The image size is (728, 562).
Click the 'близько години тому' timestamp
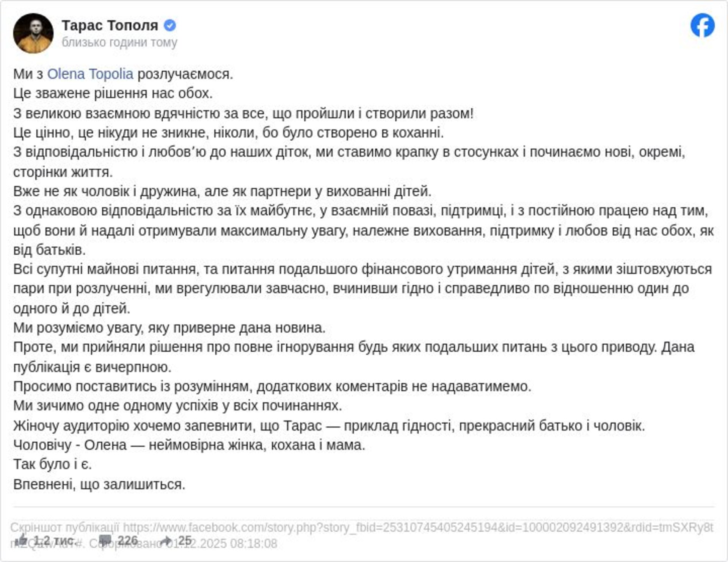[119, 42]
